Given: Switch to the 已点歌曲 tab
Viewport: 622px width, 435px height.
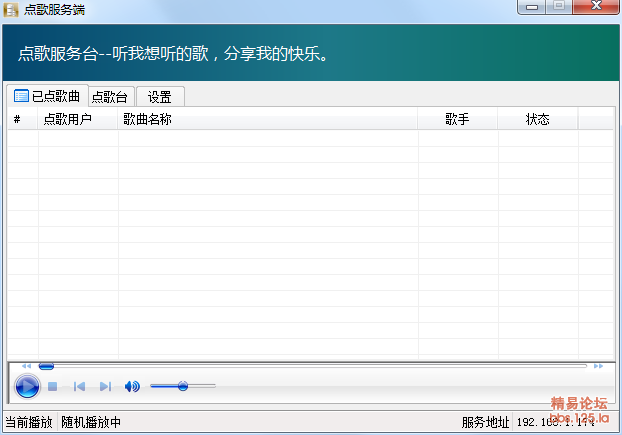Looking at the screenshot, I should [47, 97].
